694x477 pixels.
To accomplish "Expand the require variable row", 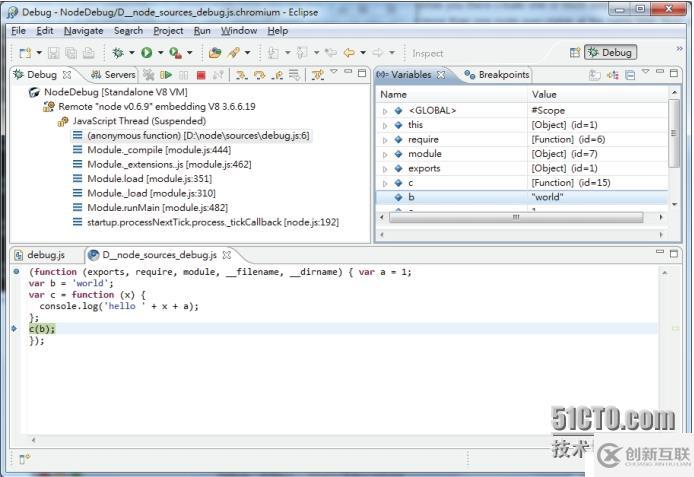I will (385, 140).
